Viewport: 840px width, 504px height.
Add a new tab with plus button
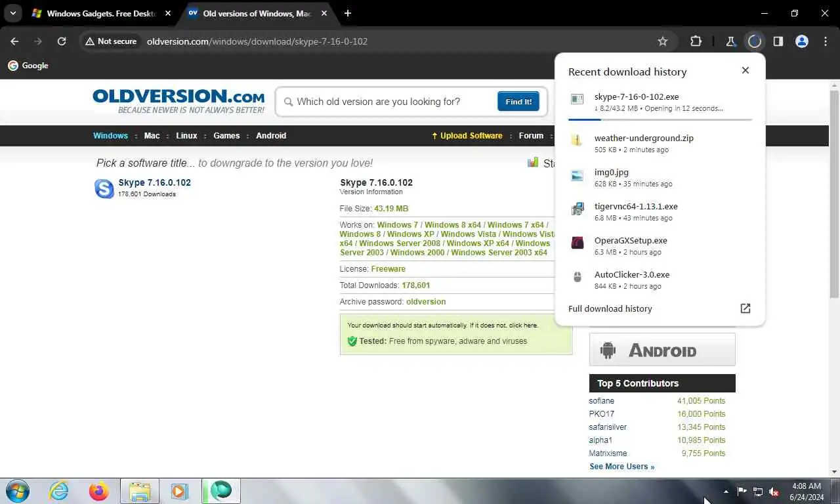348,13
